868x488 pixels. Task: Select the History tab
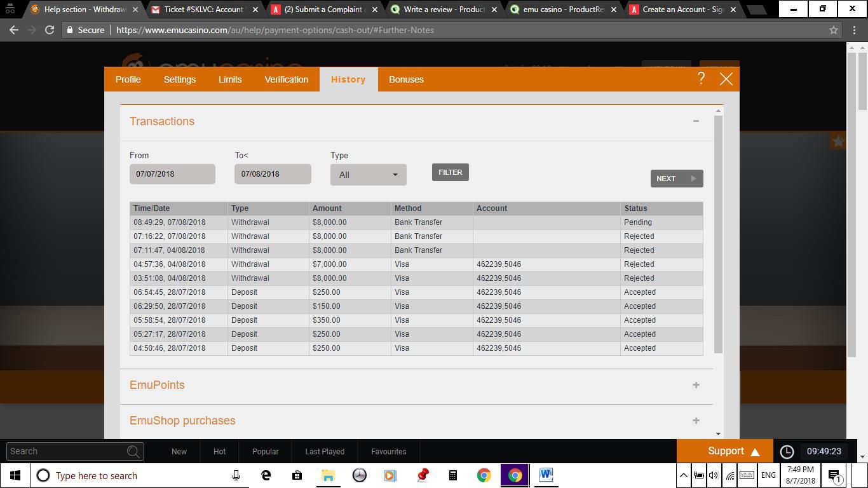click(x=348, y=79)
